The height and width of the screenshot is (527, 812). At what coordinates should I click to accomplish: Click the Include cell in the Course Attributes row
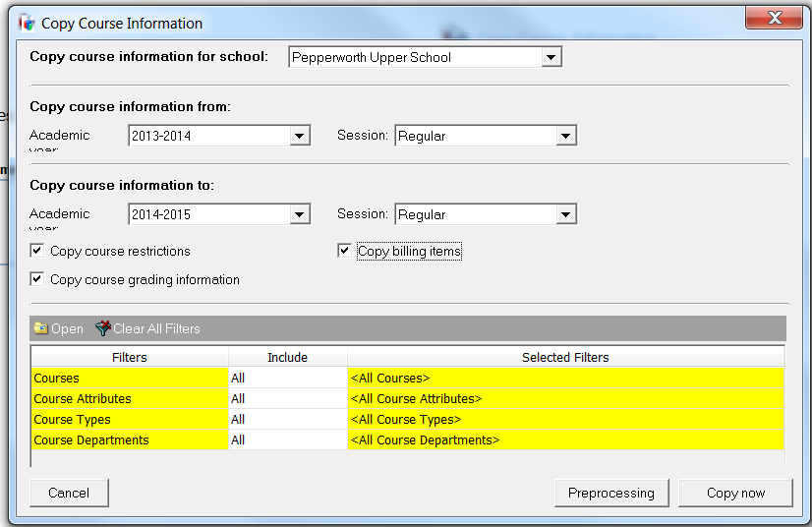pyautogui.click(x=287, y=398)
